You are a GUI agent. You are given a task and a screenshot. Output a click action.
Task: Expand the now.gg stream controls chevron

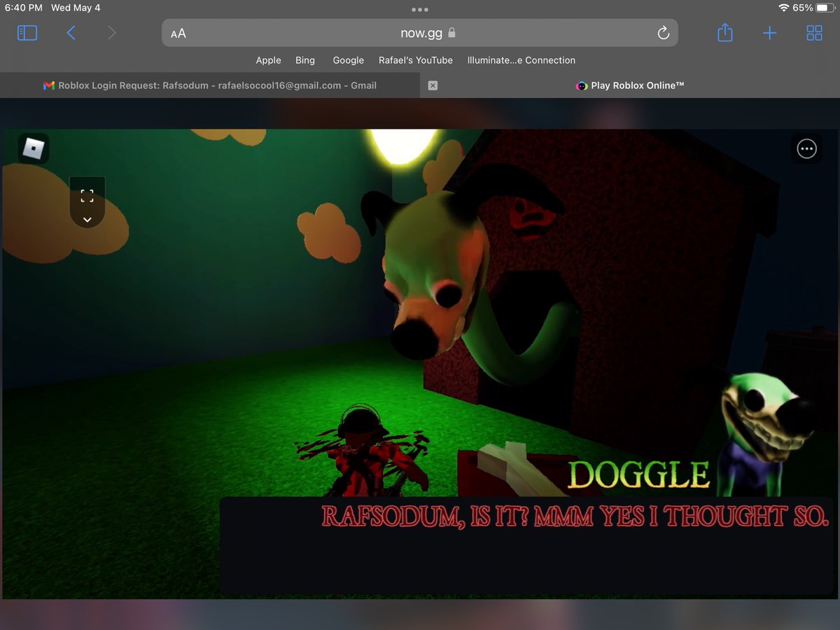tap(87, 220)
